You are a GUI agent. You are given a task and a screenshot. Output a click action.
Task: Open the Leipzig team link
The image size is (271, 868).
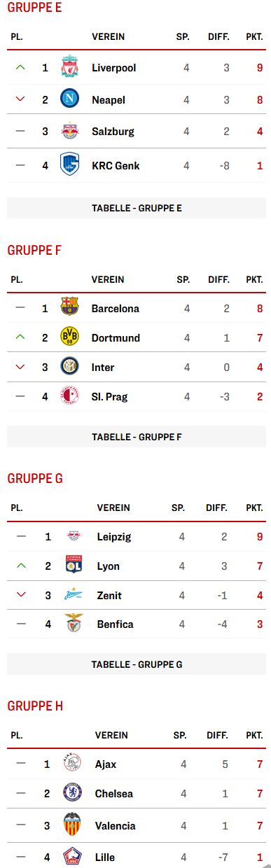coord(114,537)
